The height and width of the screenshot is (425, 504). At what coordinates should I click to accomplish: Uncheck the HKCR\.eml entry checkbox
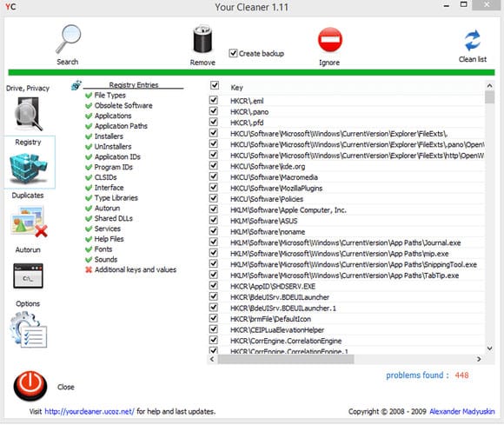214,100
